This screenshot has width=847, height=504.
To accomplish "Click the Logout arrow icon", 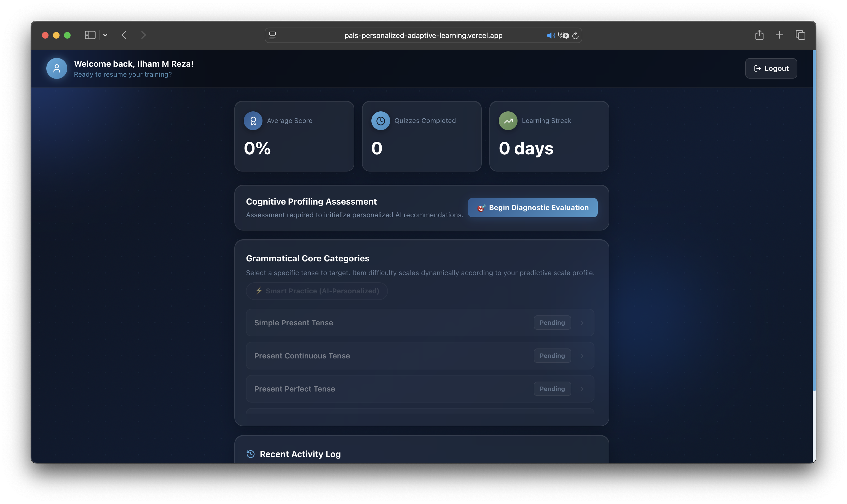I will pos(757,68).
